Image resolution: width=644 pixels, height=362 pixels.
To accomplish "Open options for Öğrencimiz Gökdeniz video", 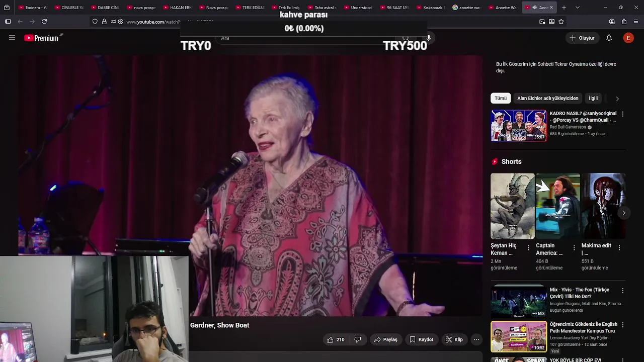I will point(623,325).
